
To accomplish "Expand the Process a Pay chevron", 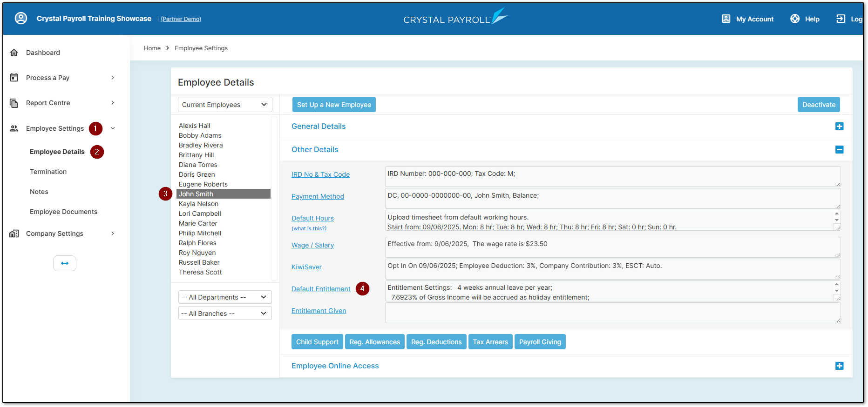I will (113, 78).
